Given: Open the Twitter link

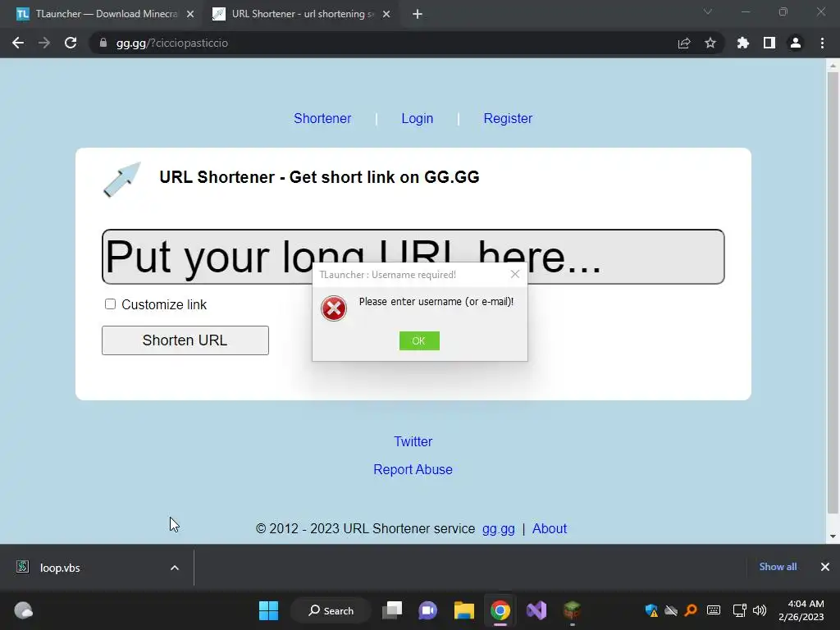Looking at the screenshot, I should [x=413, y=441].
